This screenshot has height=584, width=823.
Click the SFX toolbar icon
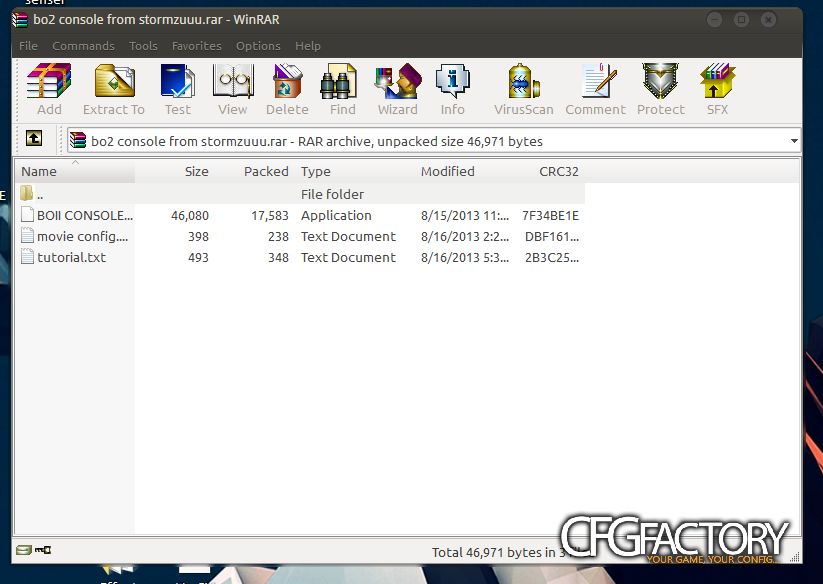(x=718, y=81)
